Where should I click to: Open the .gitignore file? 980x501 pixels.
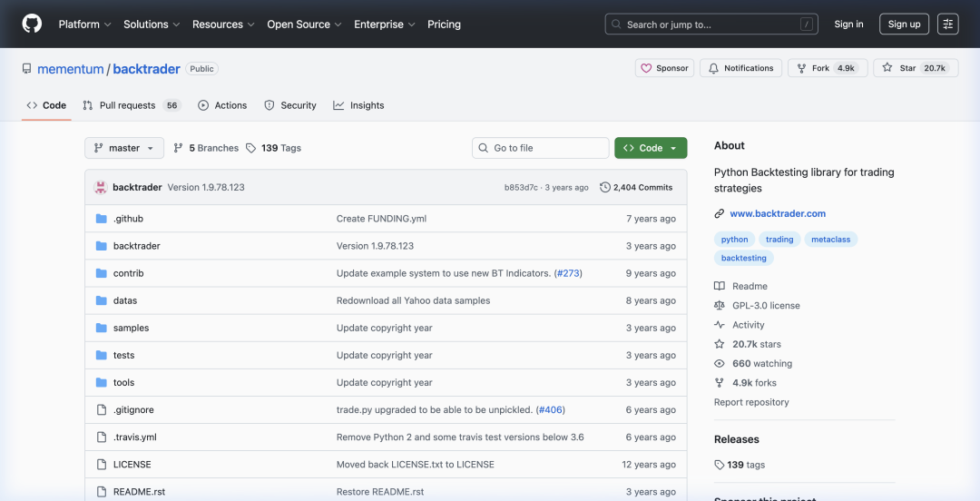133,409
